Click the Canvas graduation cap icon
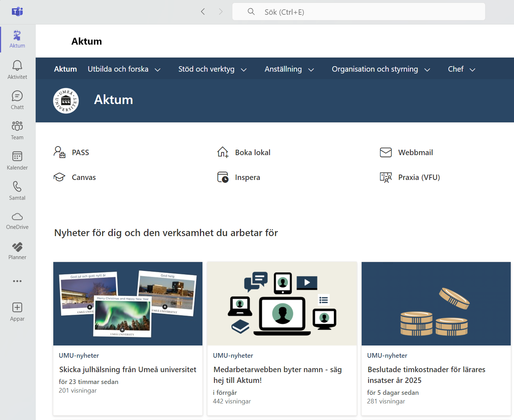The width and height of the screenshot is (514, 420). point(59,177)
